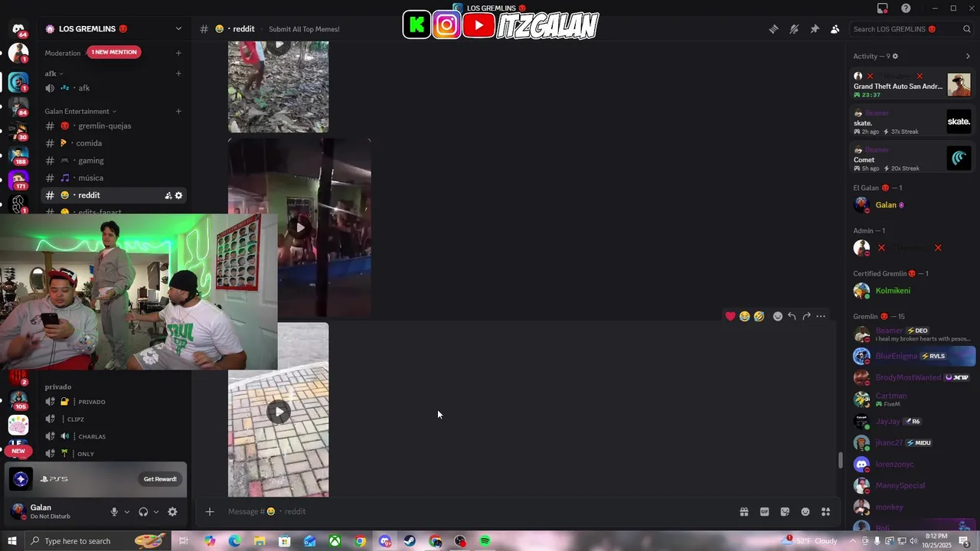This screenshot has height=551, width=980.
Task: Open gremlin-quejas channel
Action: click(x=113, y=126)
